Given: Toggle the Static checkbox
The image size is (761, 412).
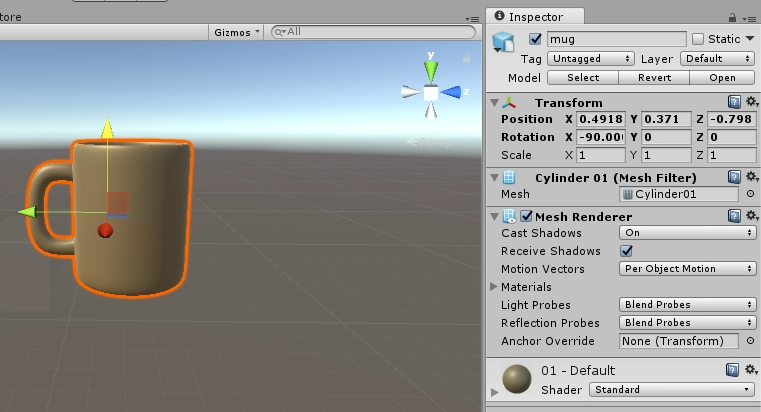Looking at the screenshot, I should 698,39.
